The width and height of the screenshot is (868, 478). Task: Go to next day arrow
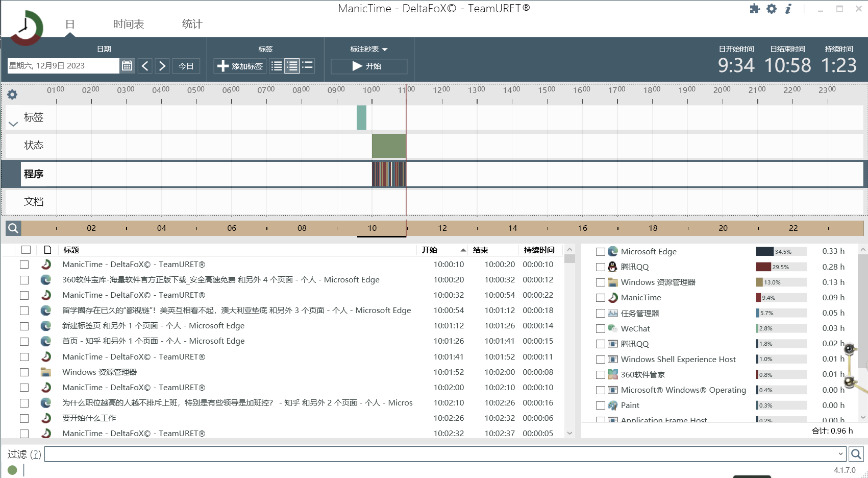point(162,66)
